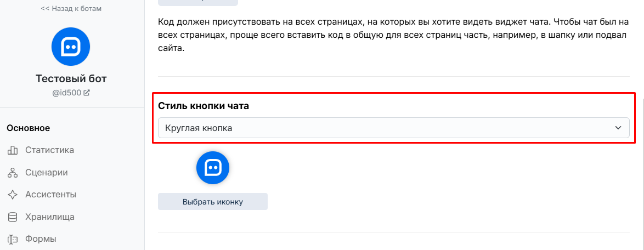This screenshot has height=250, width=644.
Task: Click the Сценарии flow diagram icon
Action: click(13, 173)
